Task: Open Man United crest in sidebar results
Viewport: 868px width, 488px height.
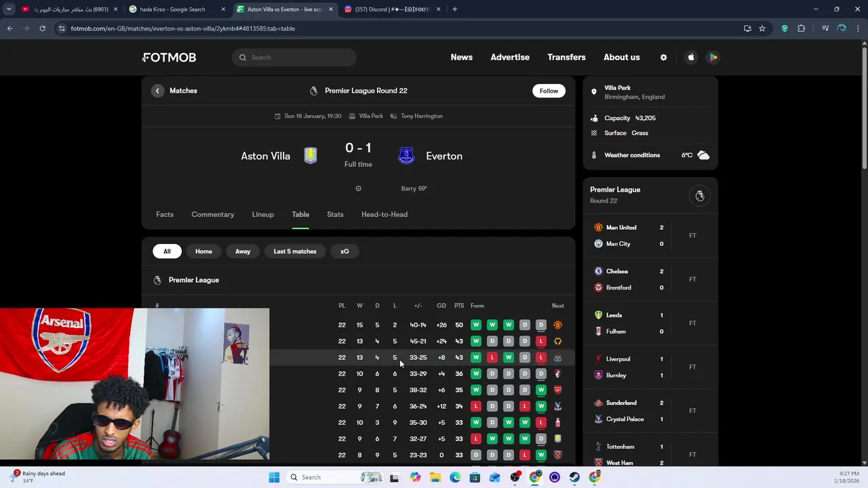Action: coord(598,228)
